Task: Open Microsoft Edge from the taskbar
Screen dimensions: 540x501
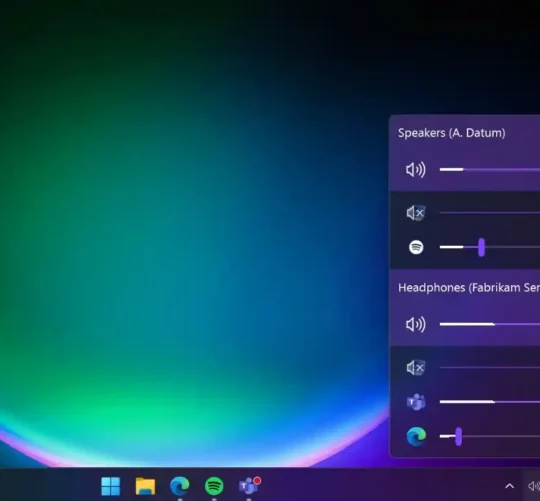Action: tap(180, 486)
